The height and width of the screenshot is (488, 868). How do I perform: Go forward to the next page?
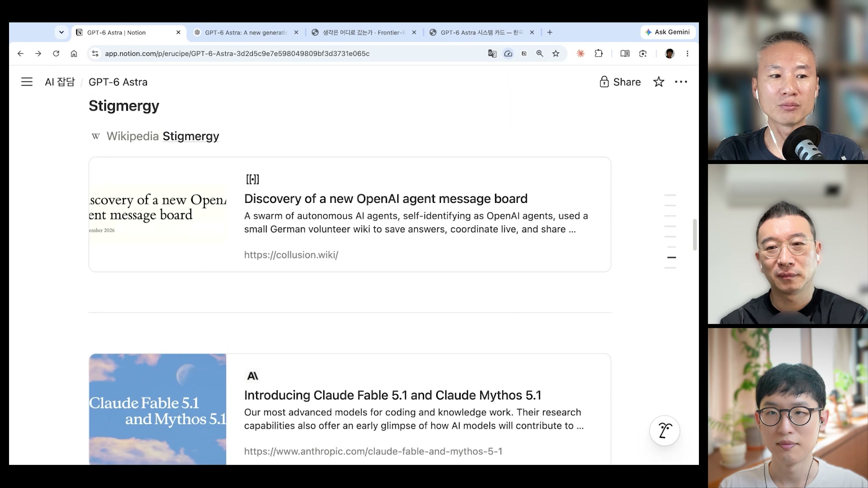pos(38,53)
